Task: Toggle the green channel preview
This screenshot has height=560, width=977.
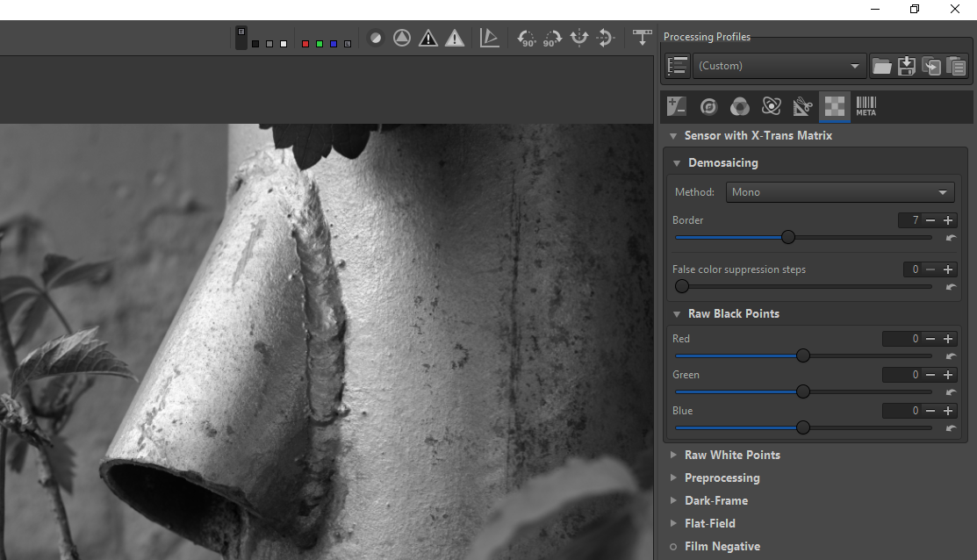Action: pyautogui.click(x=320, y=44)
